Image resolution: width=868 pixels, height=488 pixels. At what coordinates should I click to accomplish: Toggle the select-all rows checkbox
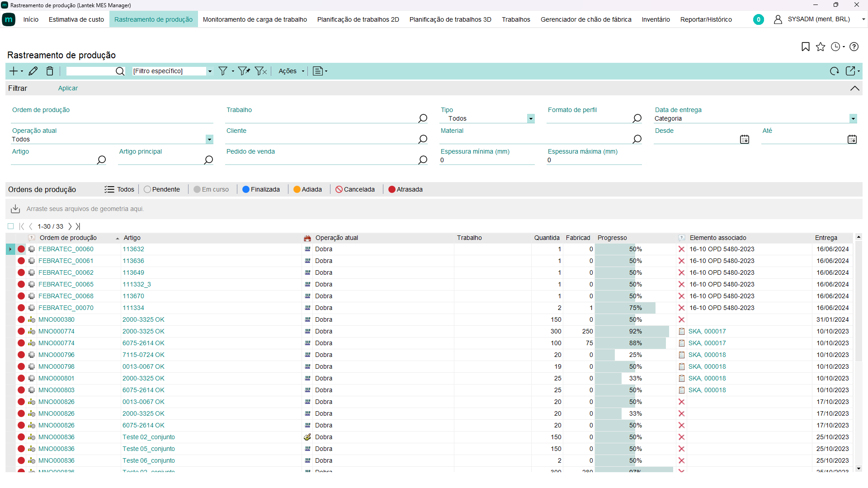11,226
